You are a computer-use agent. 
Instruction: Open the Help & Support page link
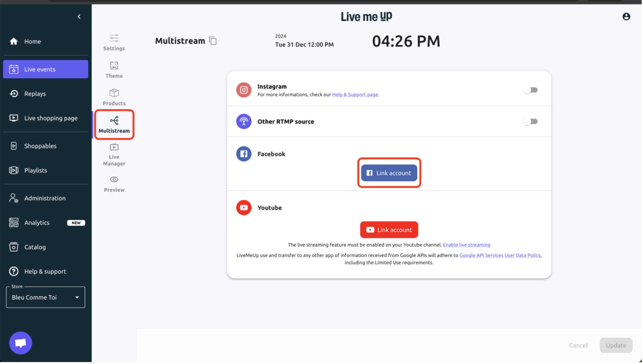point(355,95)
